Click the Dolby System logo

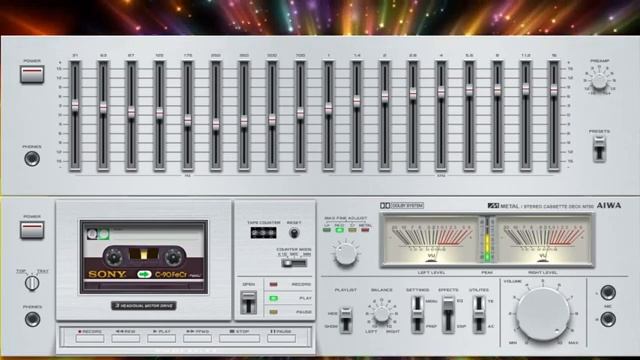402,206
